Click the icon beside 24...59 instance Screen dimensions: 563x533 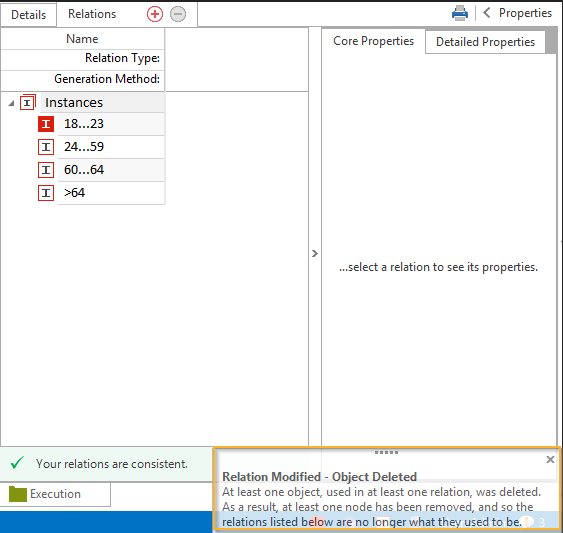[46, 147]
